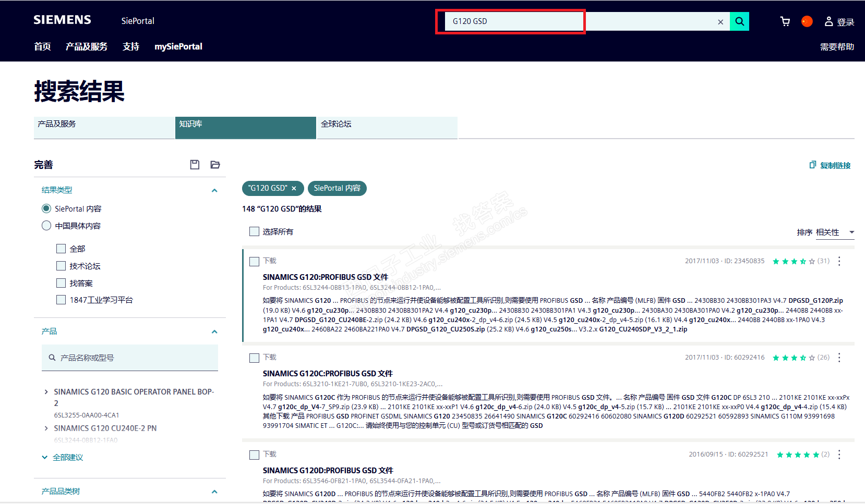Collapse the 产品品类树 section
Image resolution: width=865 pixels, height=504 pixels.
(x=214, y=491)
